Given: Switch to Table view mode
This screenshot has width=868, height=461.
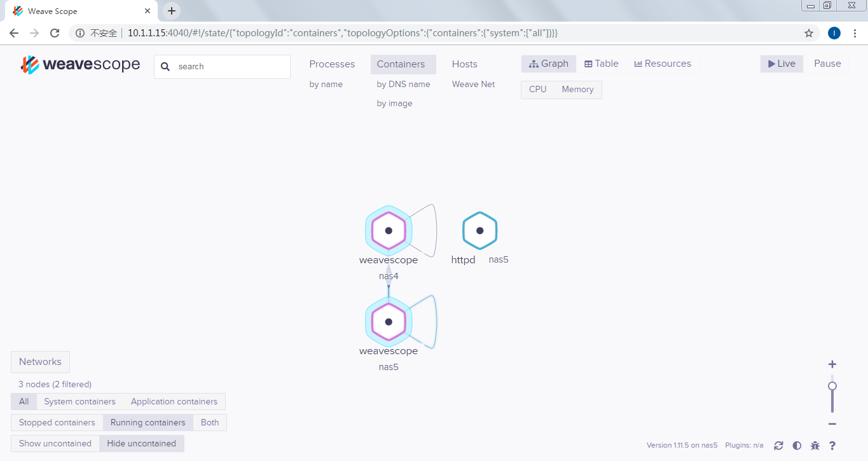Looking at the screenshot, I should 602,64.
